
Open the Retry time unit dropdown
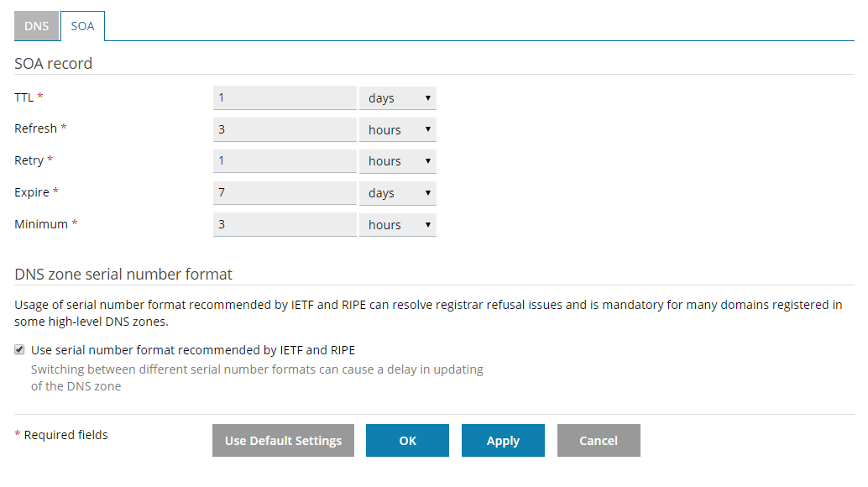(398, 161)
